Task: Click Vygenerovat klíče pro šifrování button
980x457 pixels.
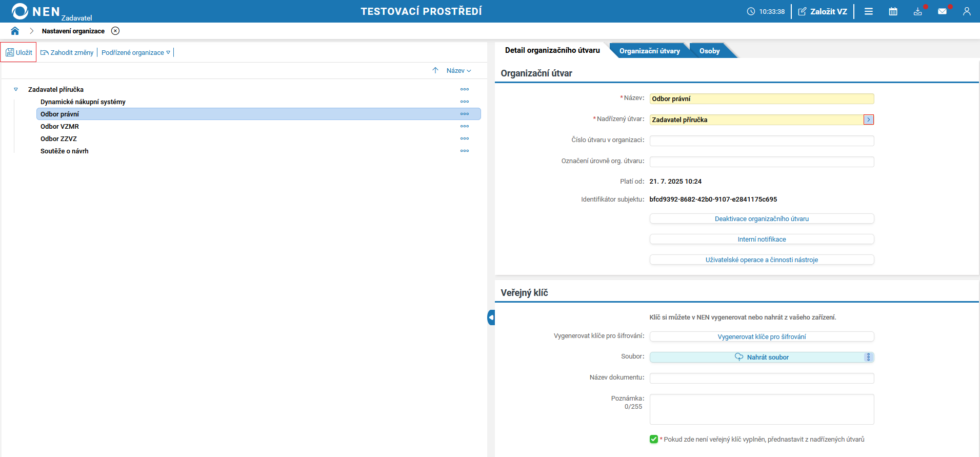Action: [x=762, y=336]
